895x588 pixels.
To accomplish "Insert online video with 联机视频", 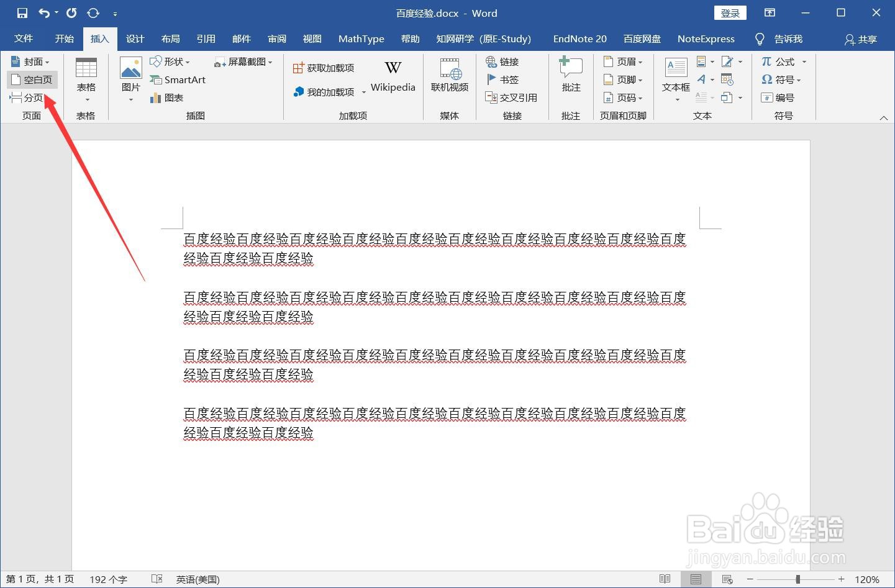I will coord(449,76).
